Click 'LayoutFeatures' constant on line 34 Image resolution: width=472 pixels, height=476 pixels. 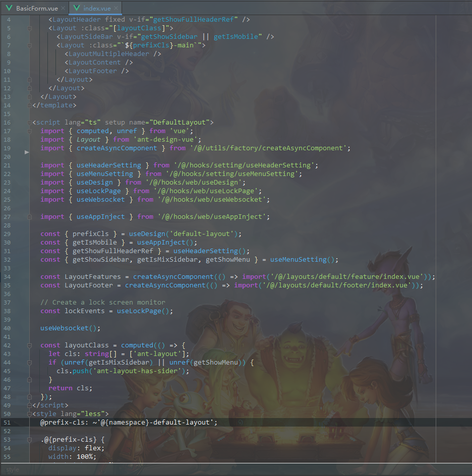tap(93, 277)
